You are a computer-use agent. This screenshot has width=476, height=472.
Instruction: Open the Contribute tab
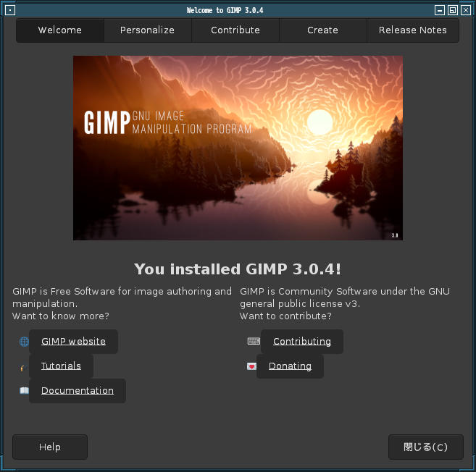point(235,30)
